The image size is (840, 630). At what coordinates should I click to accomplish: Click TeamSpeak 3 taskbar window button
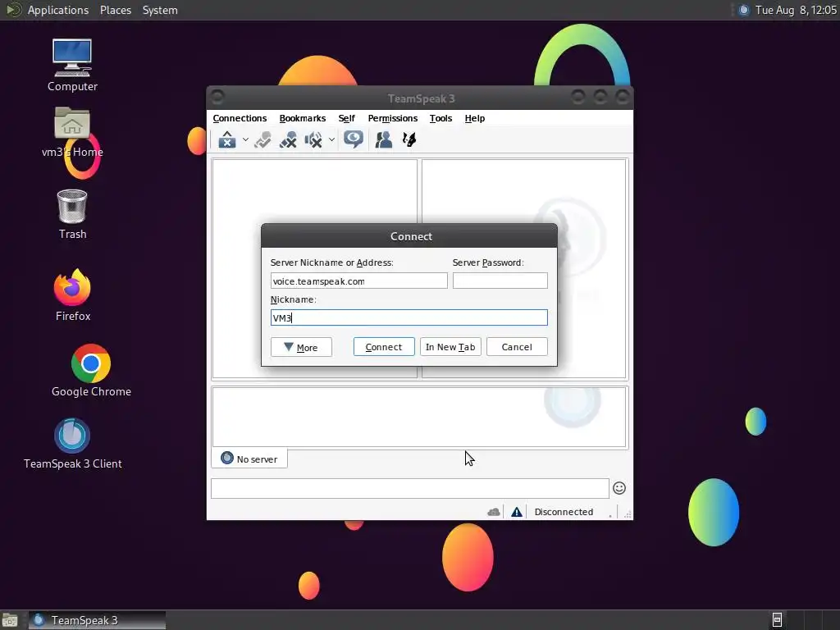pos(97,620)
